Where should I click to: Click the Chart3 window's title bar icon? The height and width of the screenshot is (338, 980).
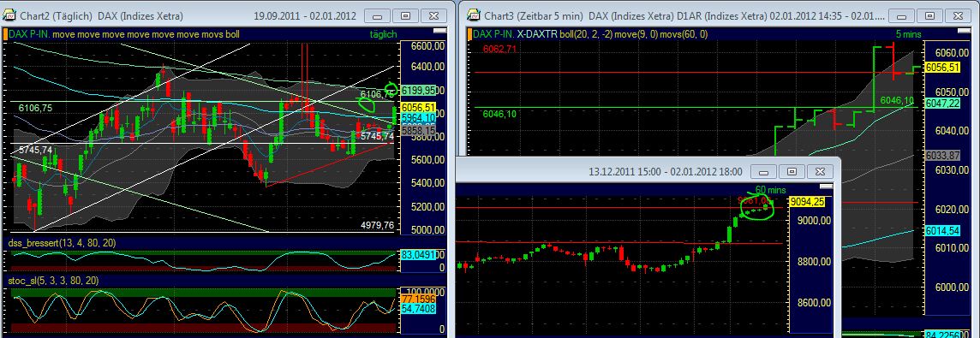(x=474, y=15)
